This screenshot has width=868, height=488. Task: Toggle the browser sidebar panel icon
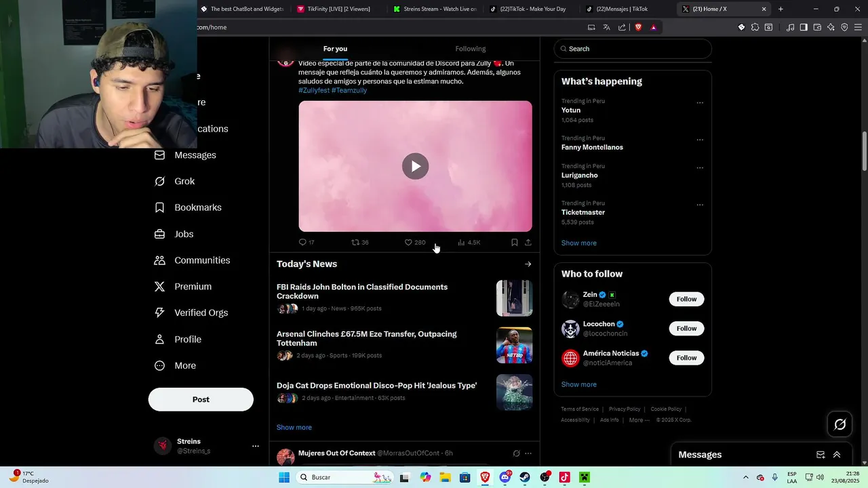(x=804, y=27)
